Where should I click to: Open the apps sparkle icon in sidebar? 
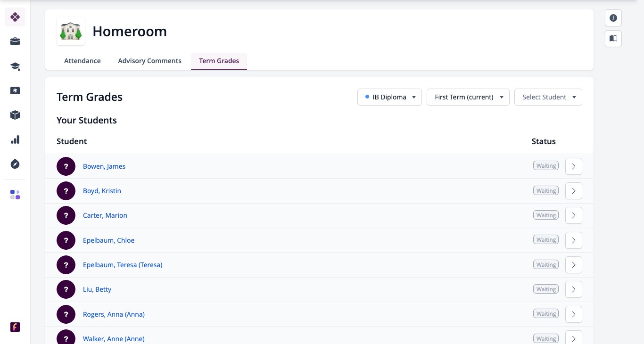pyautogui.click(x=15, y=195)
